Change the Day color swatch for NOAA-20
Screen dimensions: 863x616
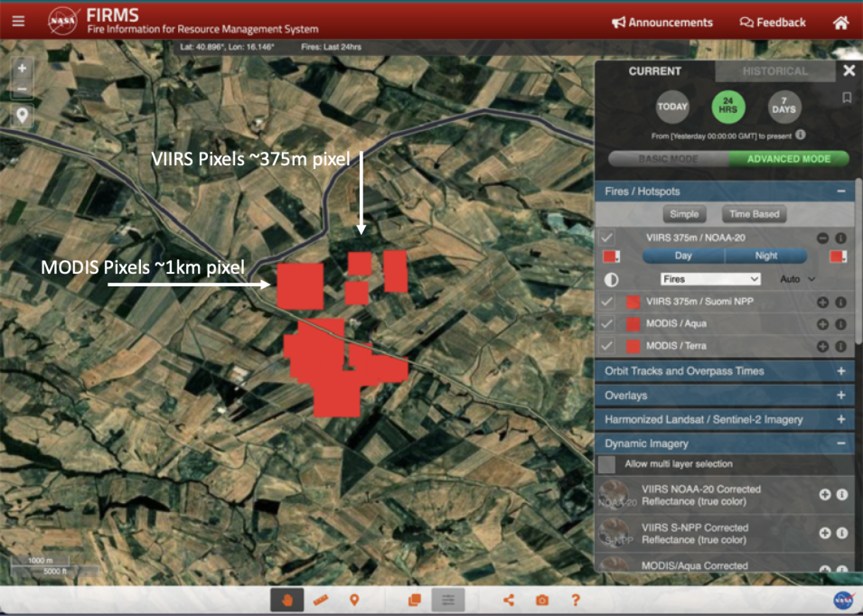coord(611,257)
